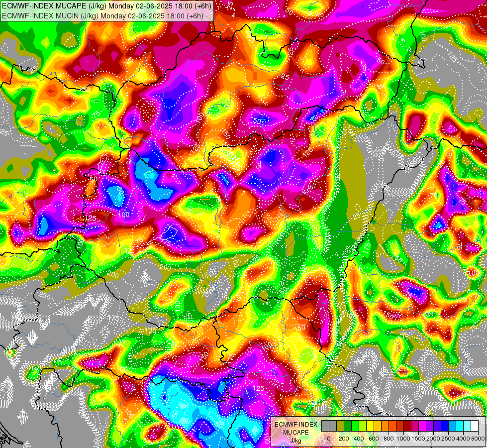This screenshot has width=487, height=448.
Task: Click the legend tick label 0
Action: click(329, 439)
